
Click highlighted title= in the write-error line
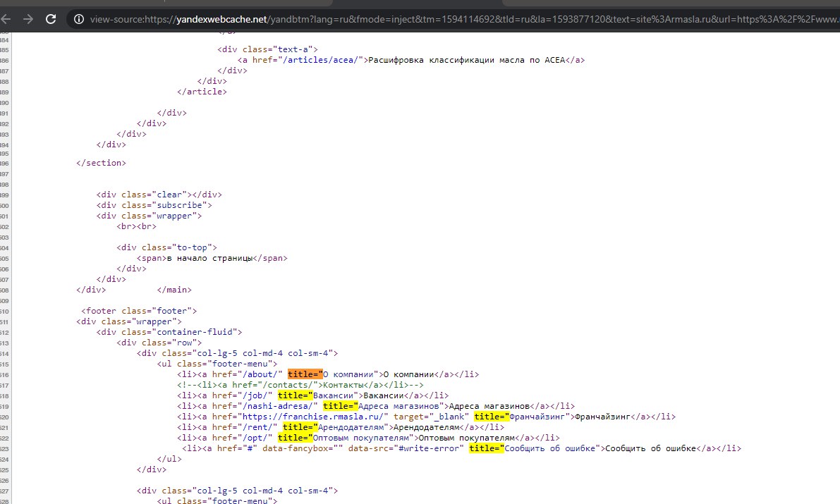tap(487, 448)
